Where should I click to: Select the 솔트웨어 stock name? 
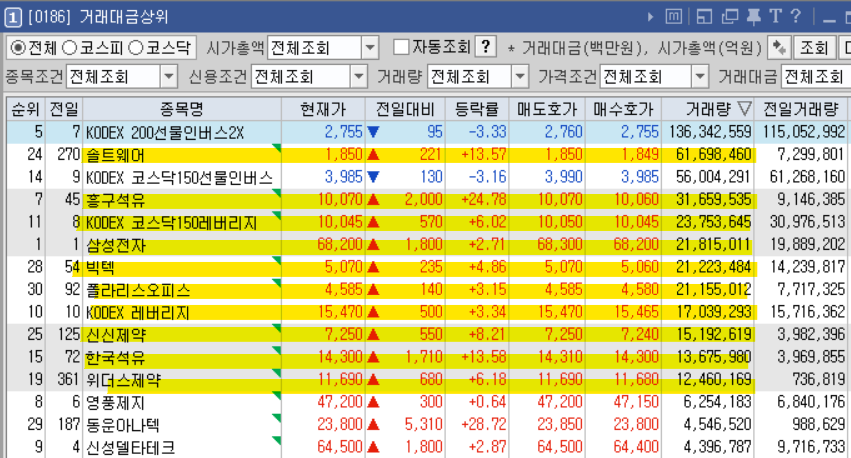(x=115, y=155)
